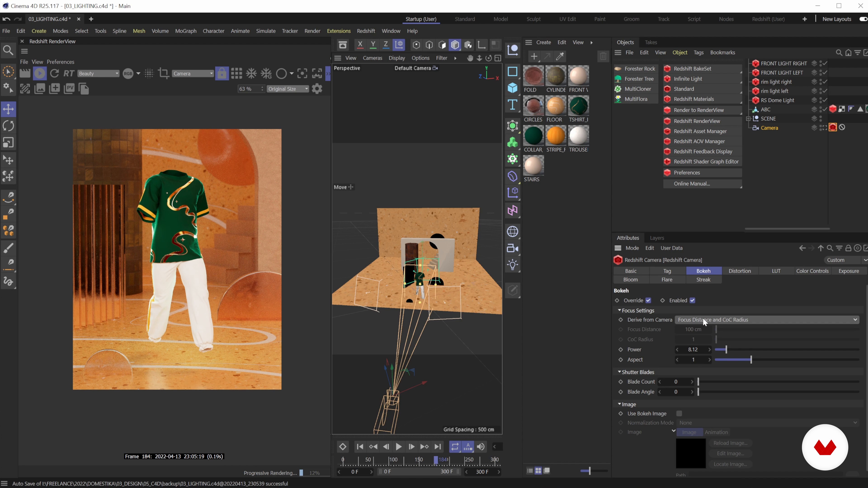
Task: Uncheck Bokeh Enabled checkbox
Action: coord(692,300)
